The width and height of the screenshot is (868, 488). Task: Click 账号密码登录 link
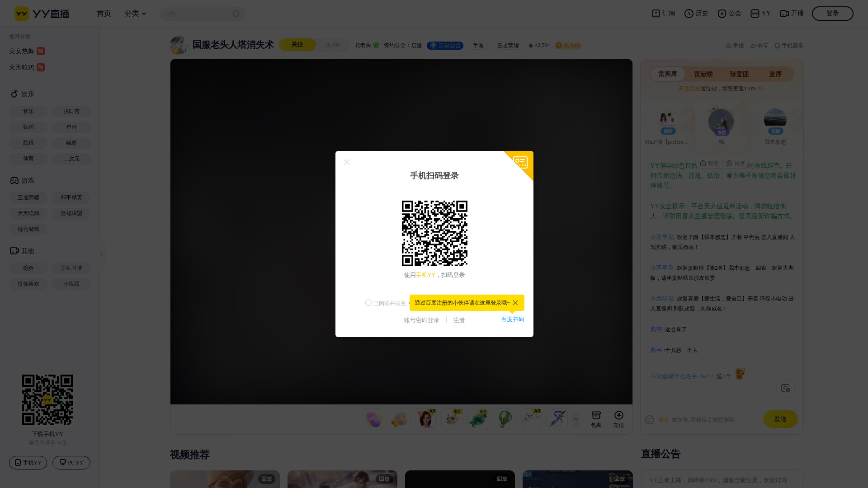[x=421, y=320]
